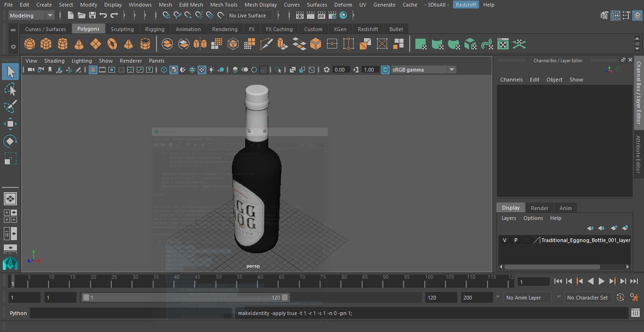This screenshot has width=644, height=332.
Task: Open the shelf options gear menu
Action: point(13,47)
